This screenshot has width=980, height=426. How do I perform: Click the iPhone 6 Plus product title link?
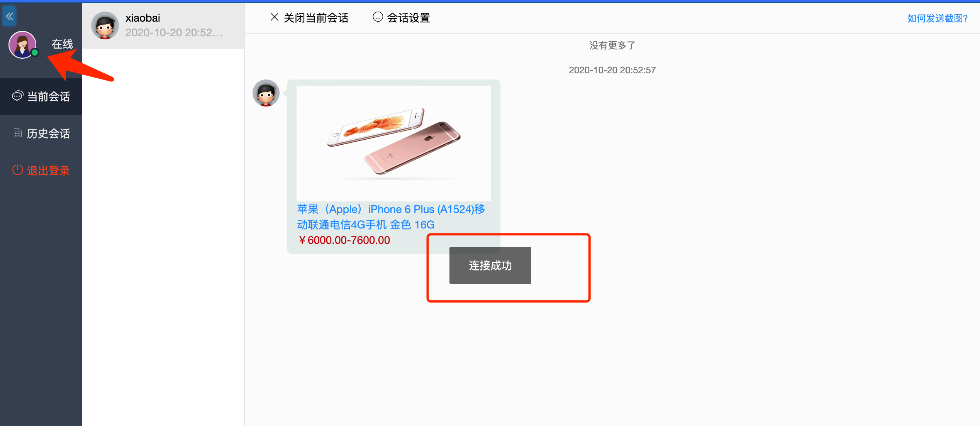coord(391,217)
